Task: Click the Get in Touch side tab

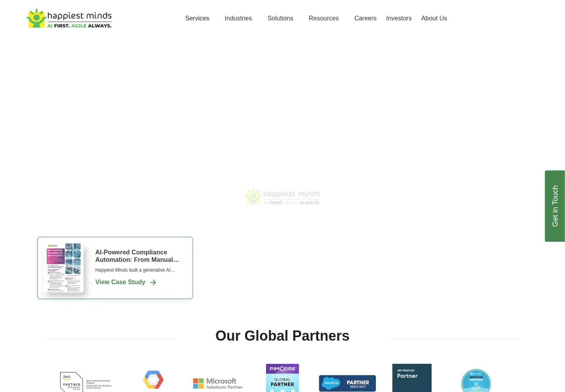Action: tap(555, 206)
